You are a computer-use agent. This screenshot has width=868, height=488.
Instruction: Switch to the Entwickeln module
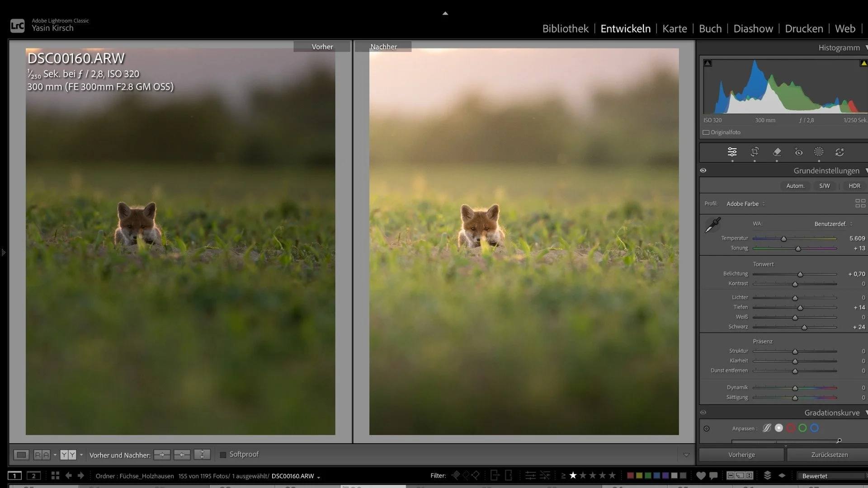(x=625, y=28)
